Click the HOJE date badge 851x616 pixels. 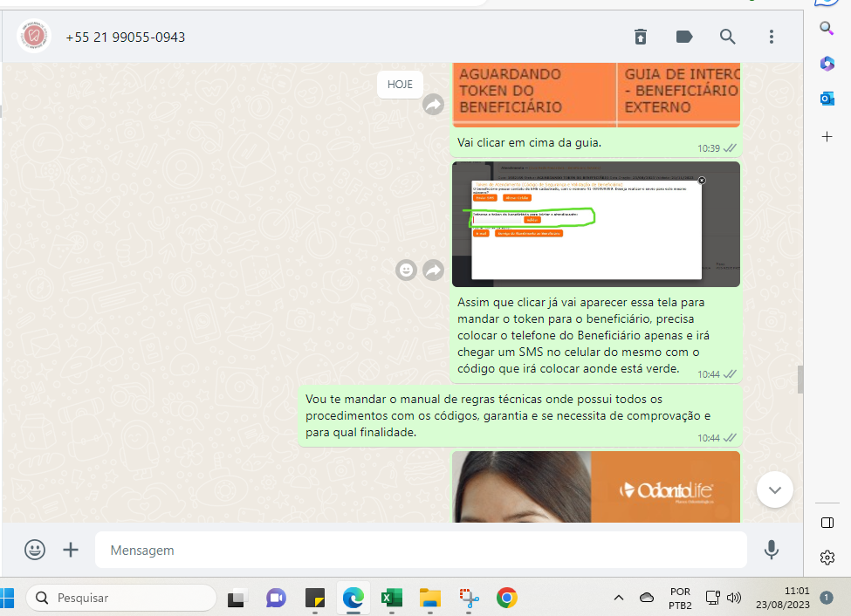tap(400, 85)
